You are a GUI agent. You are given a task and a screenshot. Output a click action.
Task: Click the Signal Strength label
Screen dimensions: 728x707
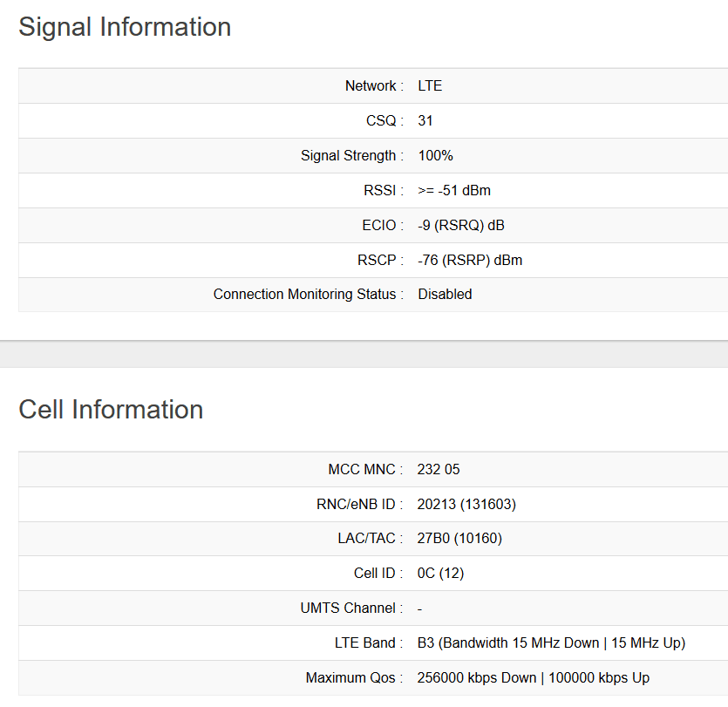click(x=351, y=155)
